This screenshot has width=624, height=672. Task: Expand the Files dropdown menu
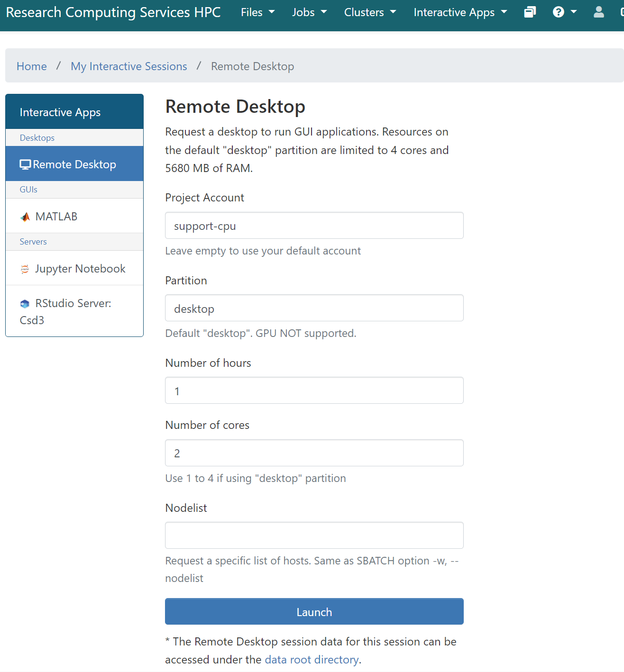(x=257, y=12)
